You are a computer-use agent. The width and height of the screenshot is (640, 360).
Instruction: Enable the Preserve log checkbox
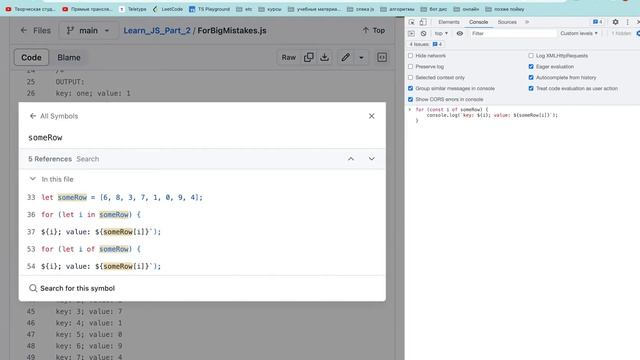(x=411, y=67)
